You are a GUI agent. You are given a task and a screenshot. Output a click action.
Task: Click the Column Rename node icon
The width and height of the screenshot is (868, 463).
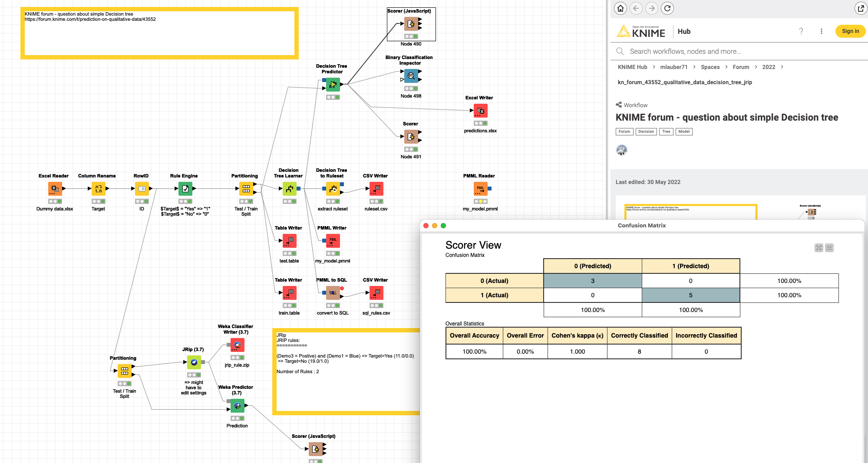pyautogui.click(x=98, y=189)
